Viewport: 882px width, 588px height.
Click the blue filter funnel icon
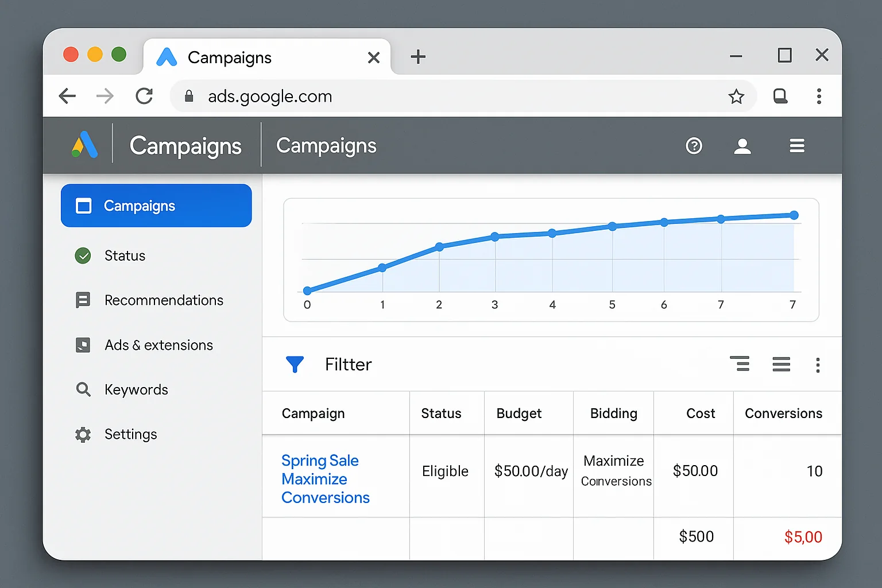coord(295,364)
